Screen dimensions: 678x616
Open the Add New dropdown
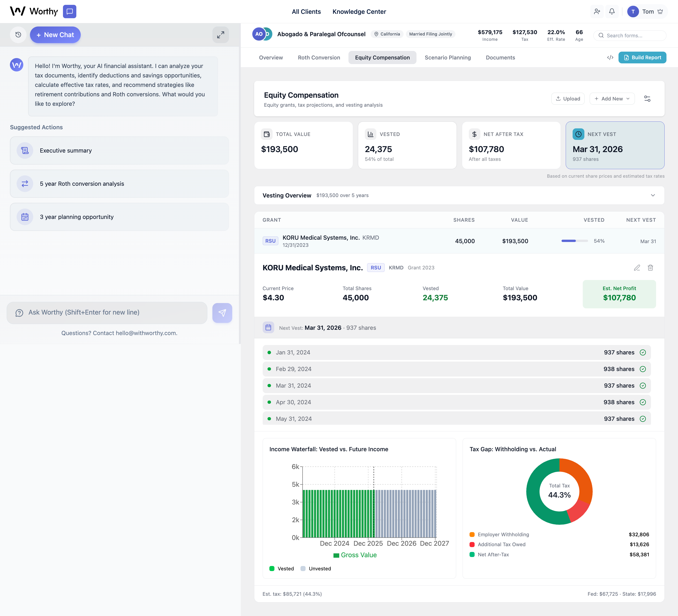coord(612,98)
